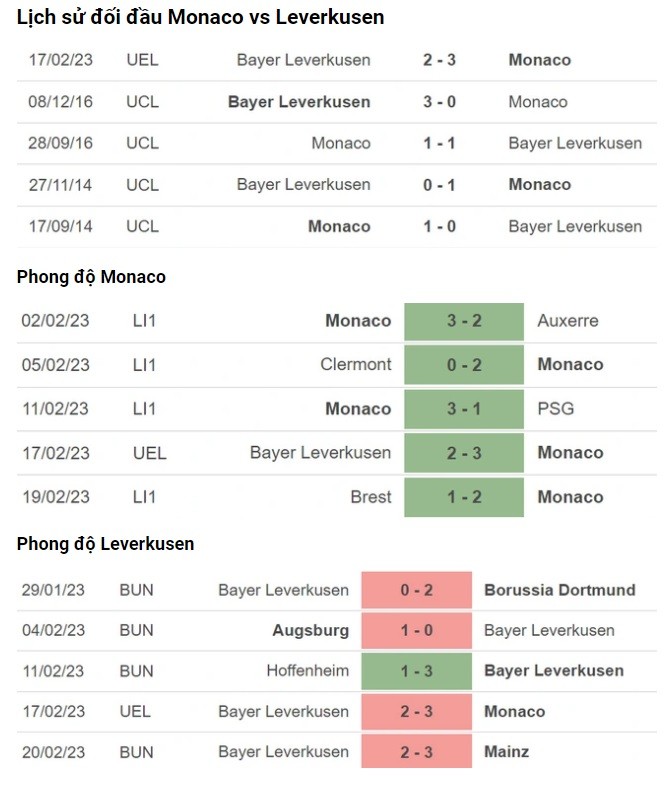Image resolution: width=668 pixels, height=786 pixels.
Task: Select the red 1 - 0 Augsburg score
Action: pyautogui.click(x=416, y=630)
